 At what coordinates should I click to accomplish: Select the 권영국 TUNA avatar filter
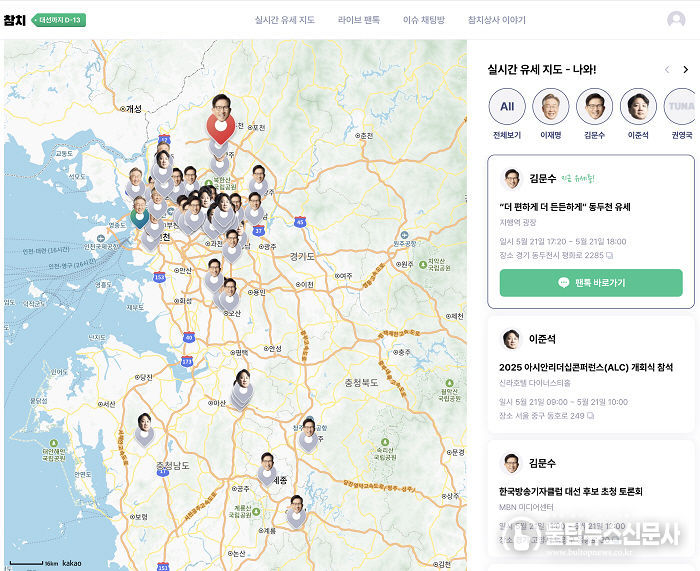point(681,106)
